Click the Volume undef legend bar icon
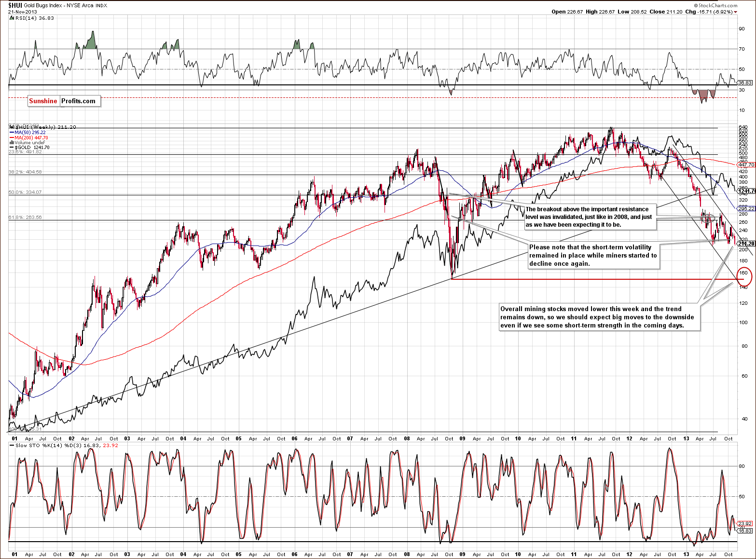 tap(12, 143)
